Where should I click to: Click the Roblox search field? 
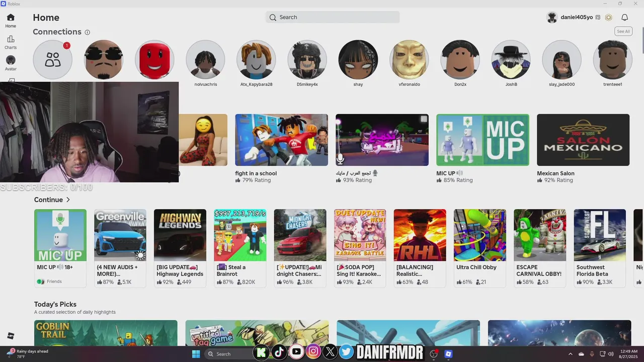tap(333, 17)
